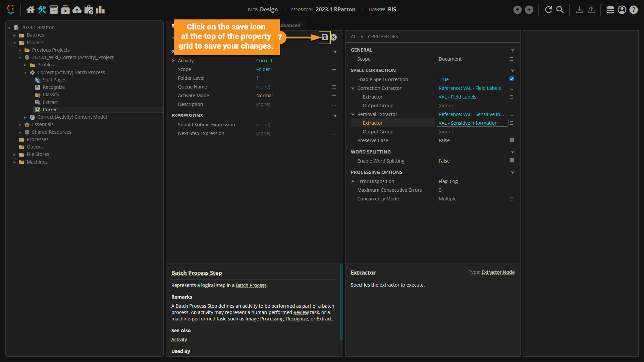Open the Design tools icon
The width and height of the screenshot is (644, 362).
pyautogui.click(x=42, y=10)
